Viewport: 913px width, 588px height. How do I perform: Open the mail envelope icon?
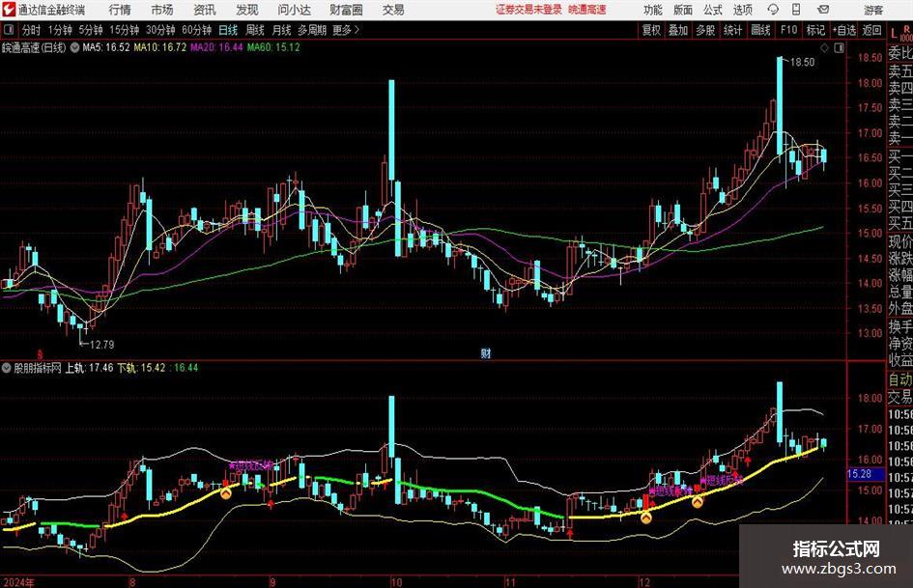click(x=823, y=10)
